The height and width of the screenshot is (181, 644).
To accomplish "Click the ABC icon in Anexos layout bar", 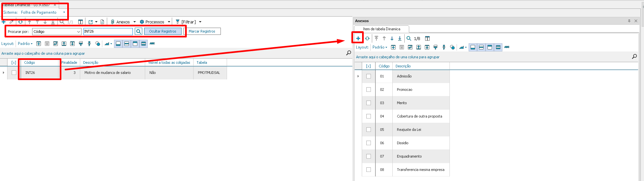I will pos(507,47).
